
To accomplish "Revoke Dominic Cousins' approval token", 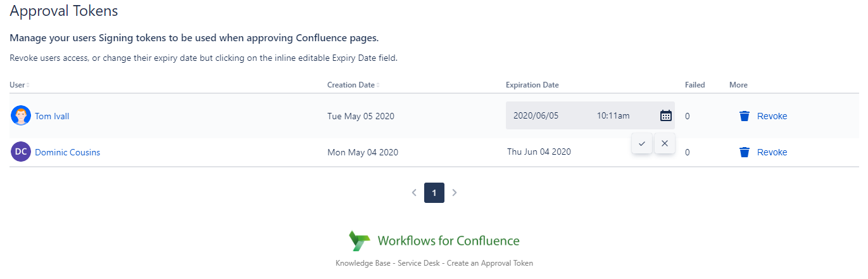I will click(772, 152).
